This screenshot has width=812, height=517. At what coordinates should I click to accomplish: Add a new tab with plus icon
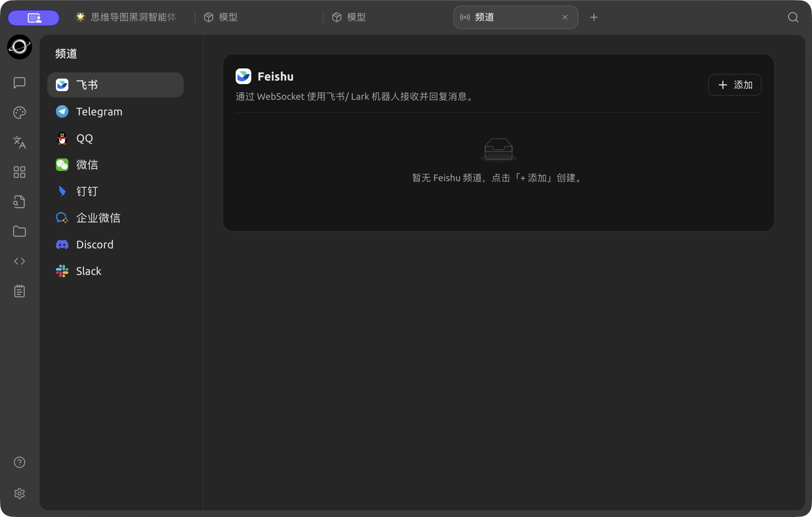pos(594,17)
